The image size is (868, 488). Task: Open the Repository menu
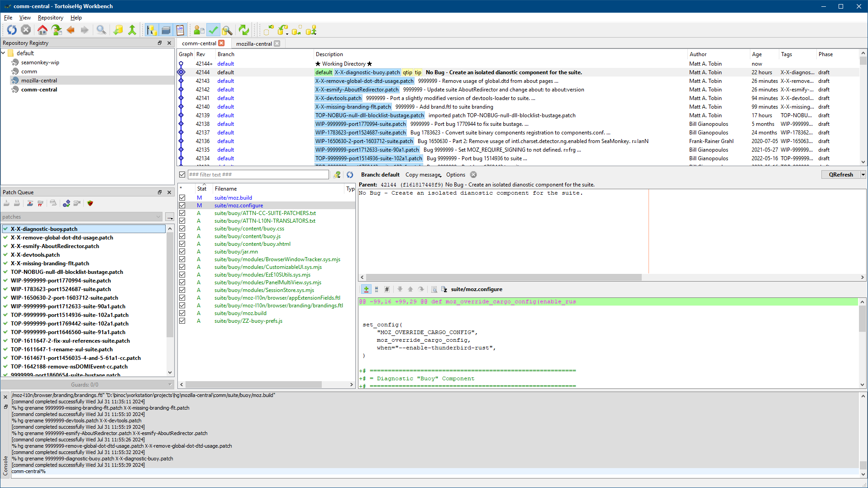[x=51, y=18]
